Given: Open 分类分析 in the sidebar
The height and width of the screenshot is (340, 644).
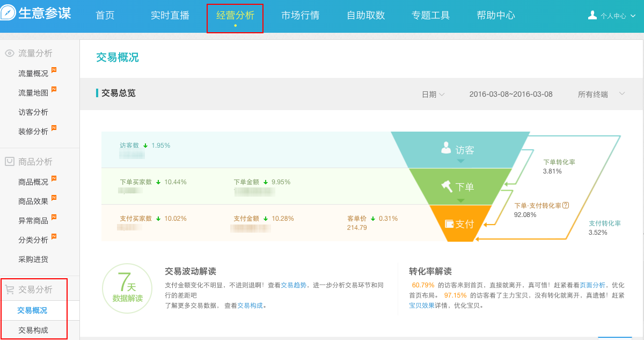Looking at the screenshot, I should tap(33, 240).
